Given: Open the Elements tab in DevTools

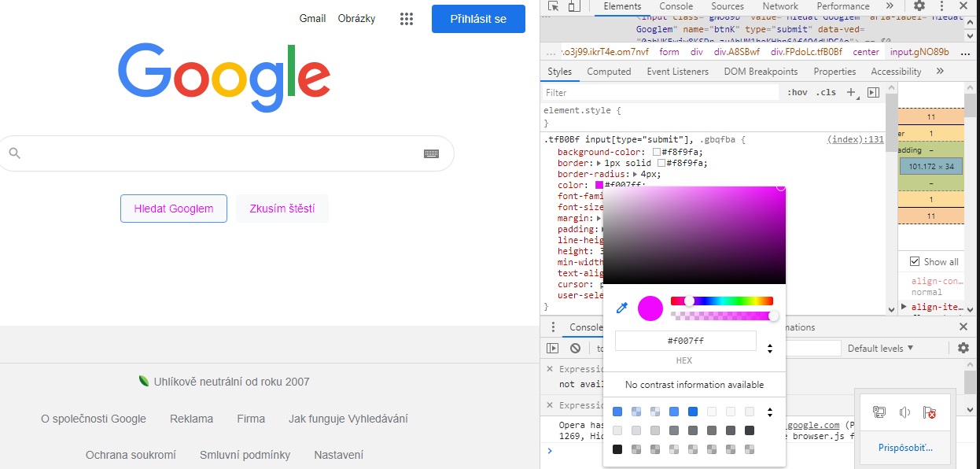Looking at the screenshot, I should 622,6.
